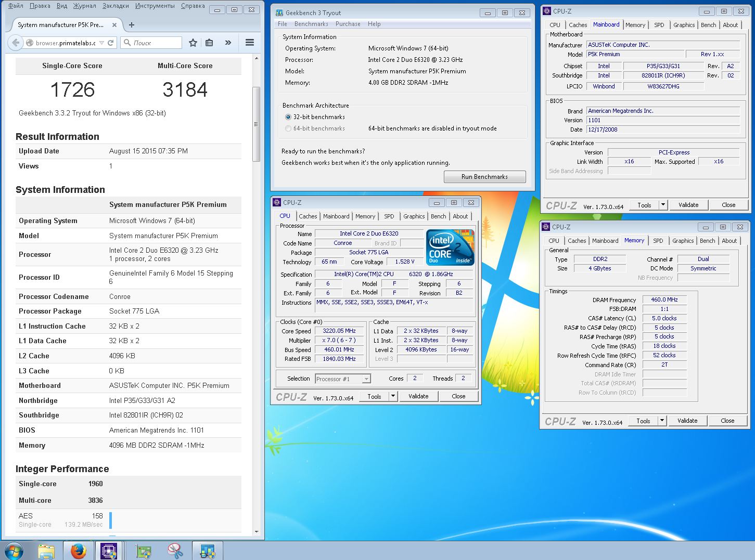Switch to Caches tab in CPU-Z CPU window

tap(308, 216)
